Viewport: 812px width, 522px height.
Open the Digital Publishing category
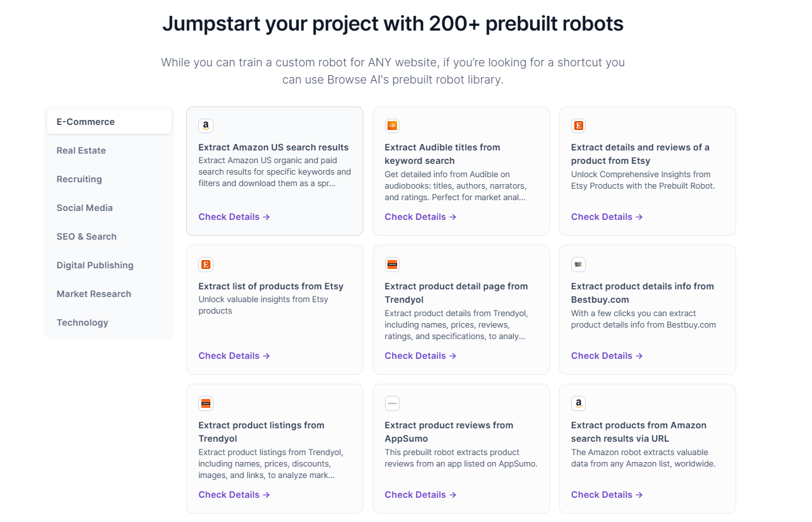point(95,265)
